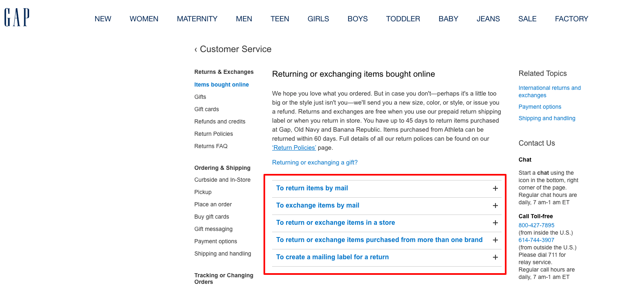The image size is (644, 290).
Task: Open 'Gift cards' under Returns & Exchanges
Action: (206, 109)
